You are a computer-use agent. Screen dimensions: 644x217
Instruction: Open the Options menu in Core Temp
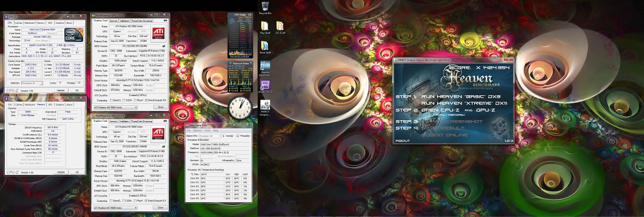(197, 131)
